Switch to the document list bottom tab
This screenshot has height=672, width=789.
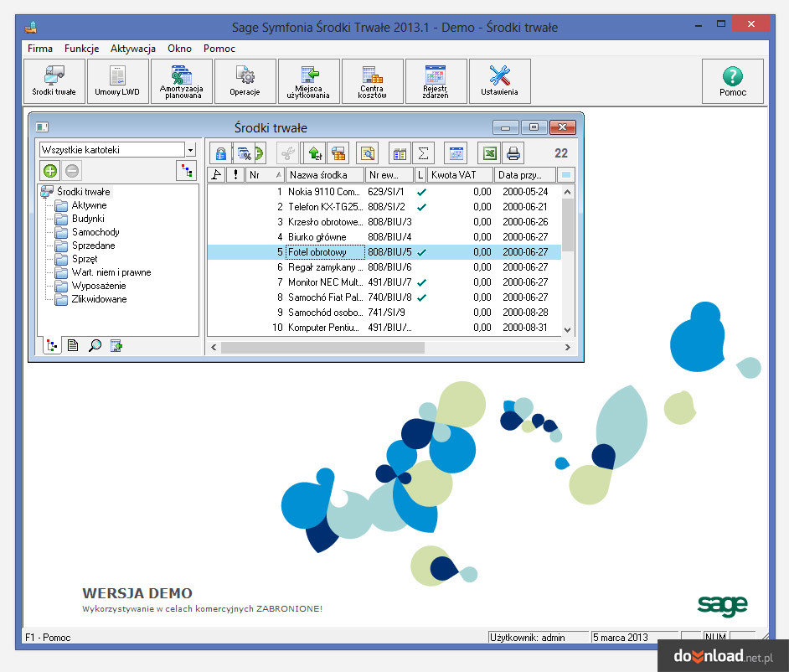(73, 345)
